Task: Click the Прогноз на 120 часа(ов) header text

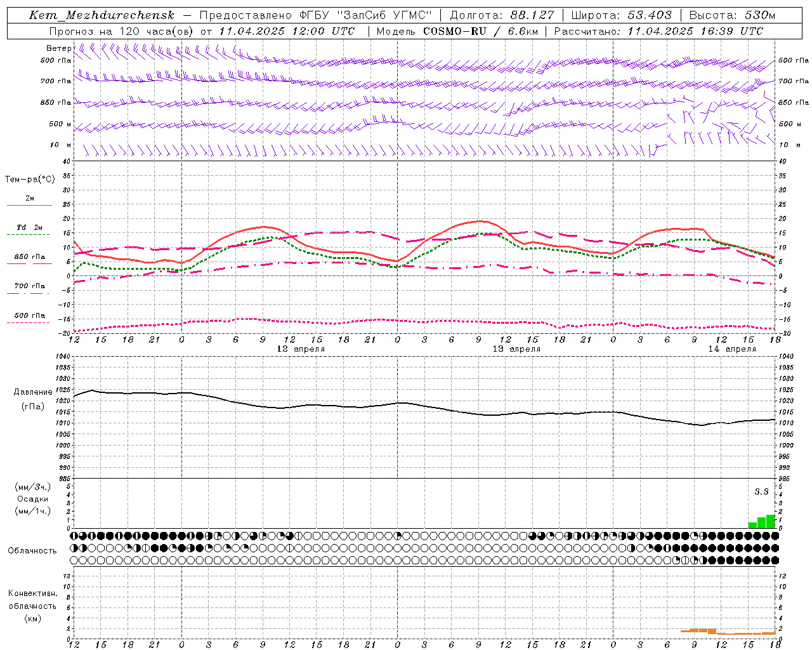Action: (122, 31)
